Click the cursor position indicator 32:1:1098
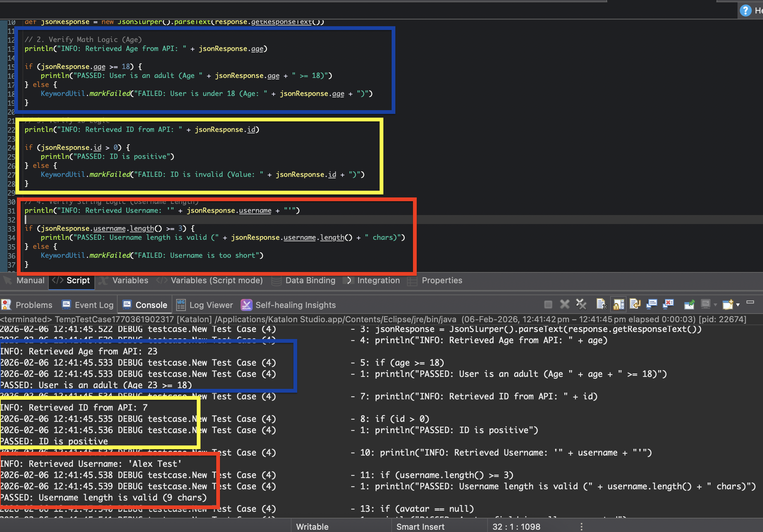This screenshot has width=763, height=532. tap(516, 526)
